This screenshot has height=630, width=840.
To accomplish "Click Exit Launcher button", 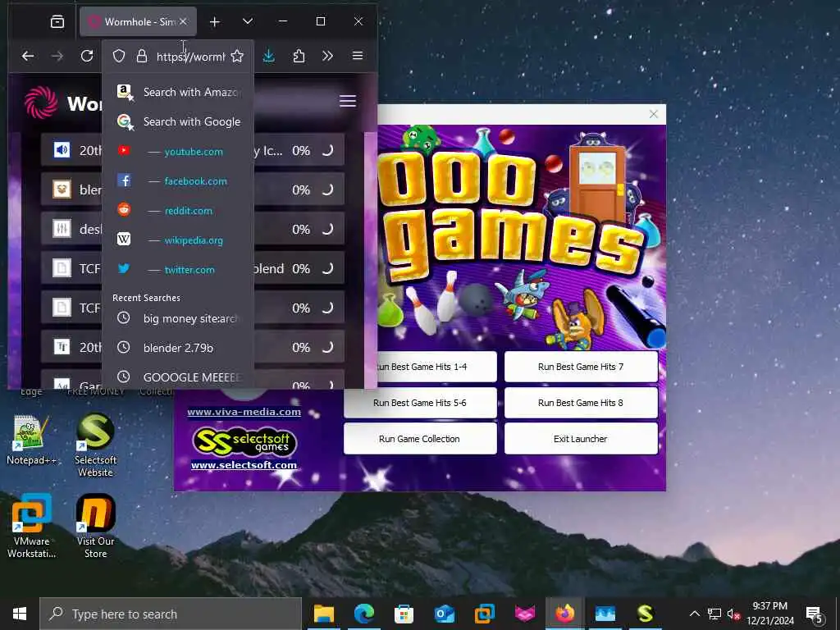I will coord(581,439).
